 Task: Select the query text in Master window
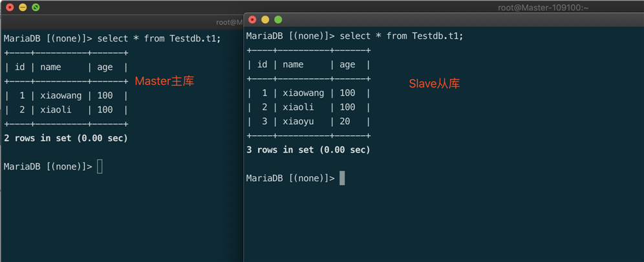tap(159, 39)
